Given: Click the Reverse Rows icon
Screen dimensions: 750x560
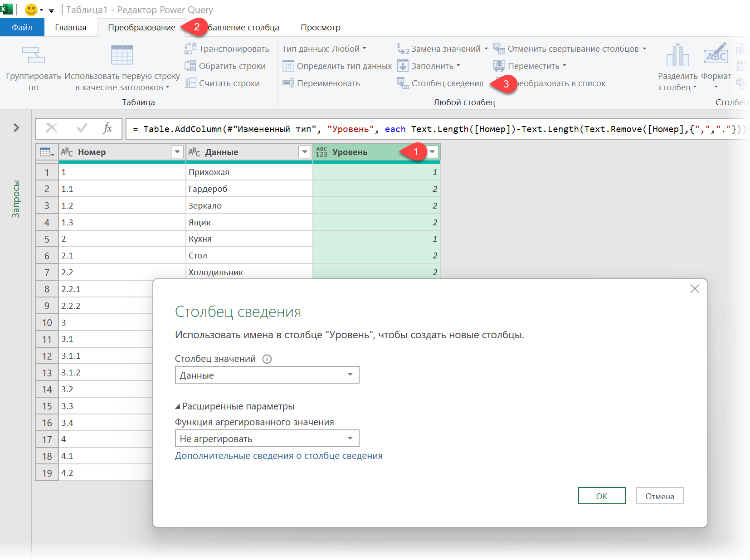Looking at the screenshot, I should point(190,66).
